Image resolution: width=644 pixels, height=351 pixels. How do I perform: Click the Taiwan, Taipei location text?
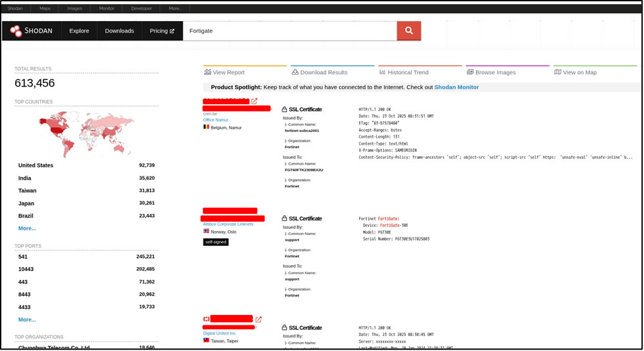pos(225,341)
